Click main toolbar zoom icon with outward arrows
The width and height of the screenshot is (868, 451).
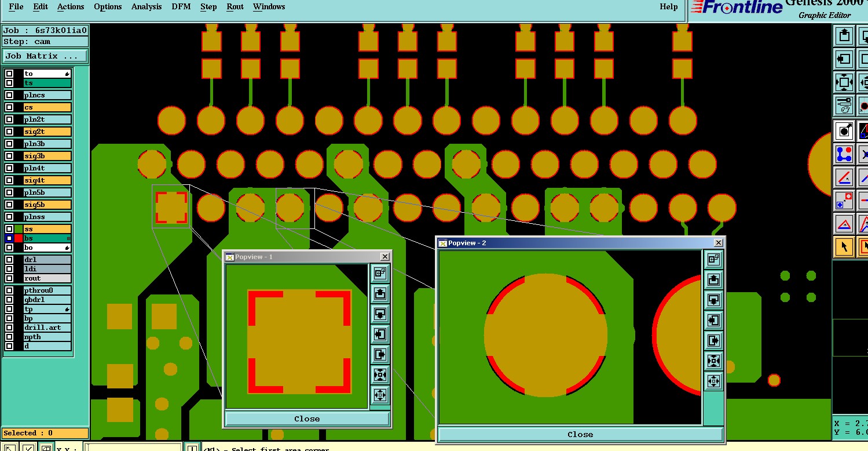[844, 82]
